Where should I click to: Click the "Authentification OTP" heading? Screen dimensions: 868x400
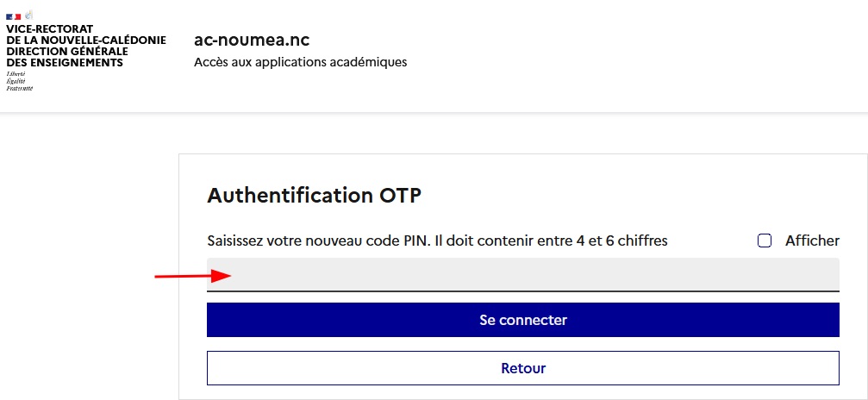pos(315,196)
